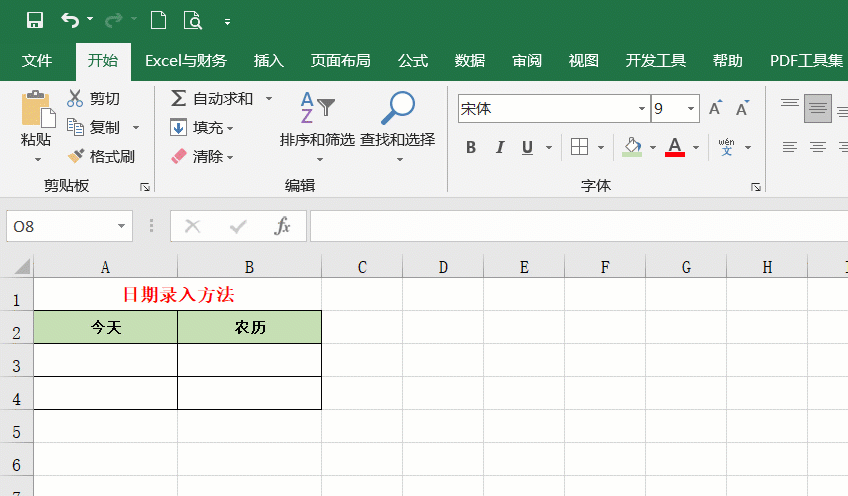Open Find and Select magnifier tool
Screen dimensions: 848x496
click(x=398, y=108)
